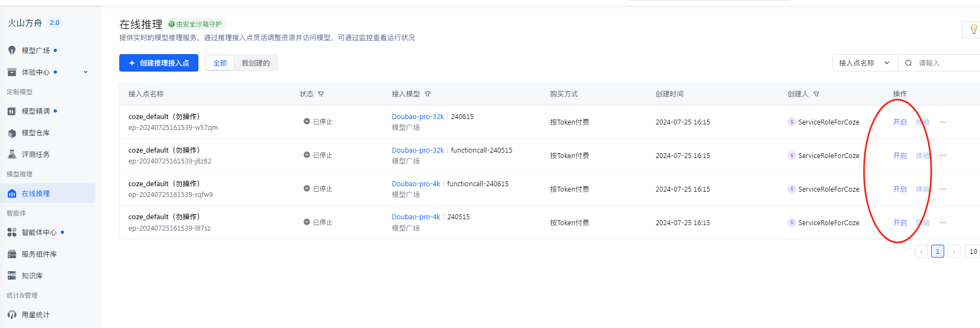Click 体验 for endpoint ep-20240725161539-w57qm
980x328 pixels.
pyautogui.click(x=923, y=122)
